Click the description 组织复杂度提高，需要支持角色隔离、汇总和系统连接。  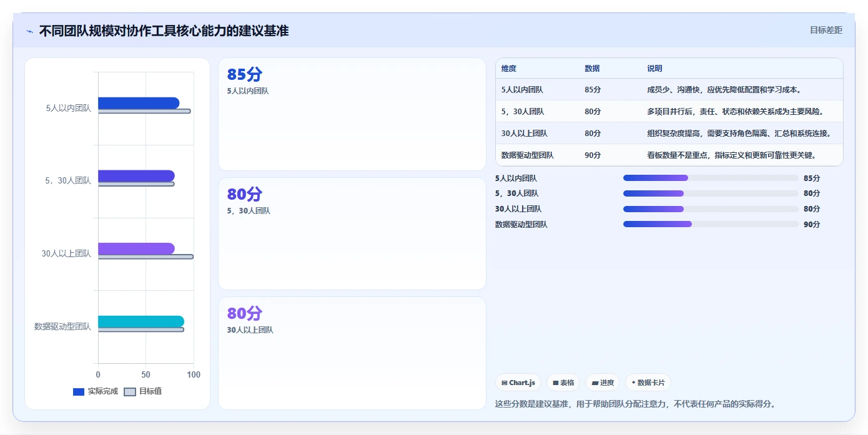[x=739, y=134]
